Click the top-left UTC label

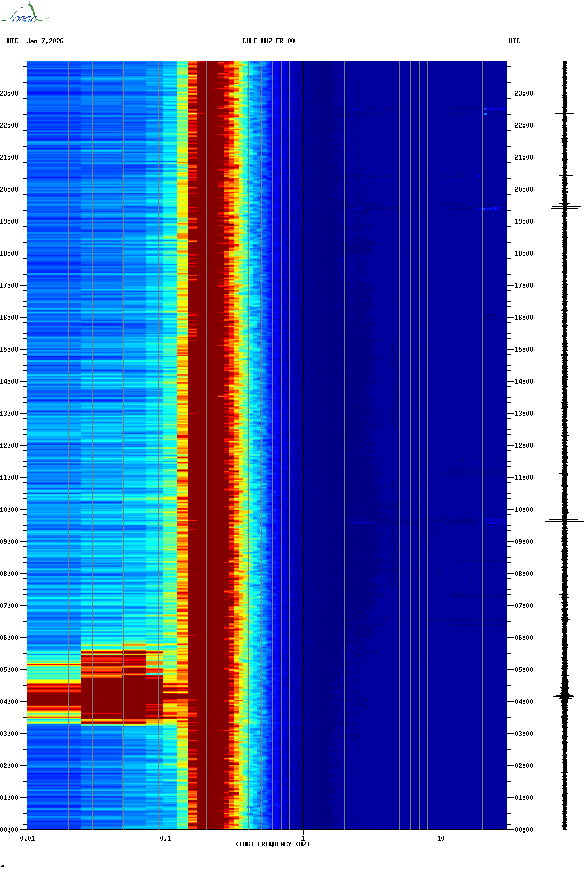[x=13, y=41]
